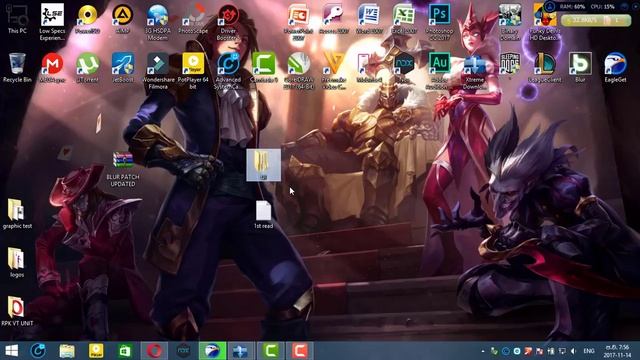Open the Access 2007 shortcut
Image resolution: width=640 pixels, height=360 pixels.
coord(333,19)
